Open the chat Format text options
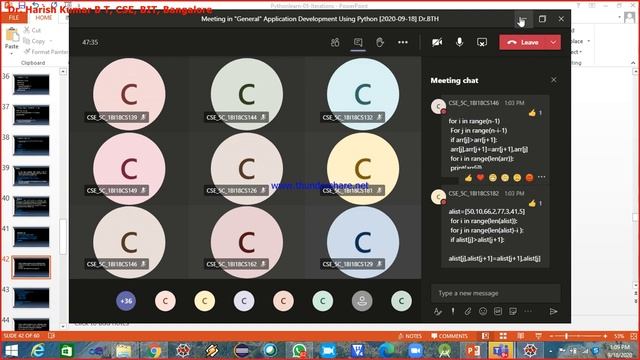Screen dimensions: 640x360 click(438, 311)
